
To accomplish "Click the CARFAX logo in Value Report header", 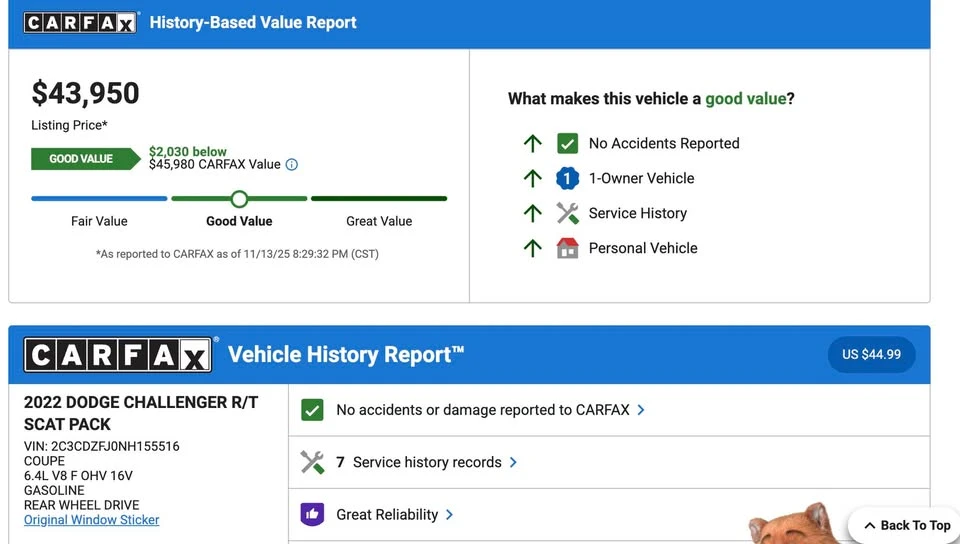I will pos(80,23).
